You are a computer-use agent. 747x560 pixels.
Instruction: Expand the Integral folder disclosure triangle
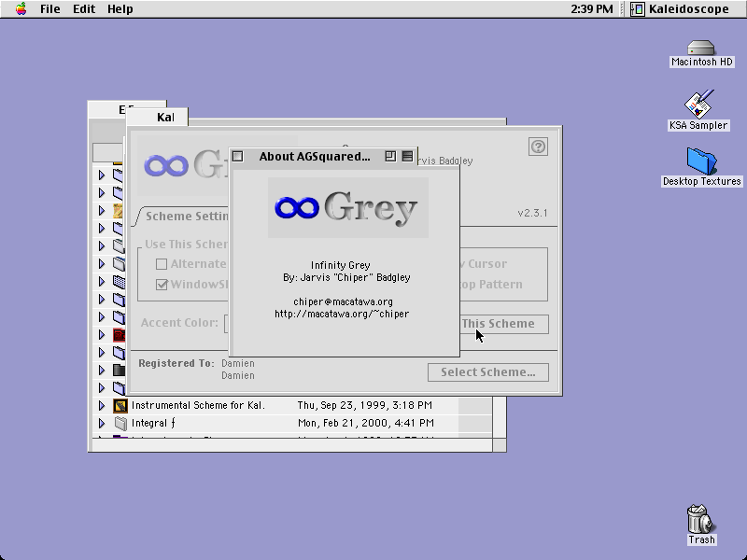(x=102, y=424)
